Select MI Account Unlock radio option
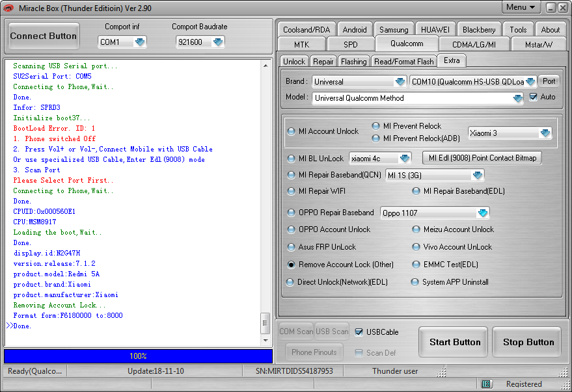This screenshot has width=572, height=392. (x=291, y=131)
